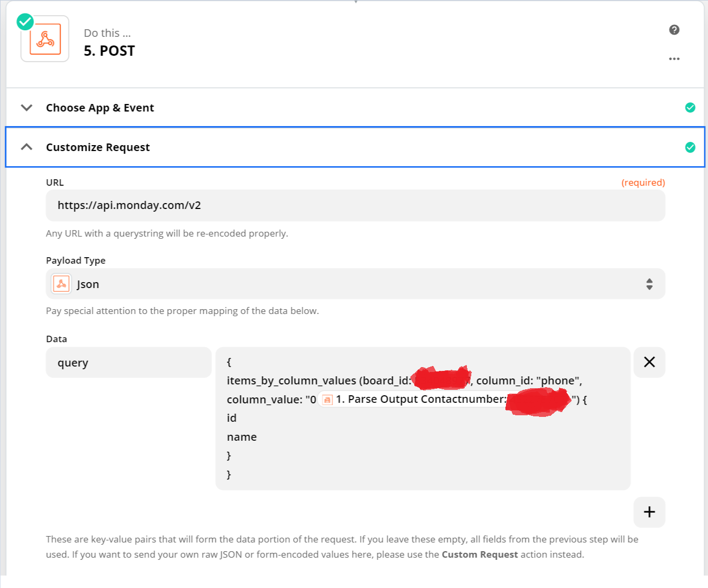Viewport: 708px width, 588px height.
Task: Click the step title 5. POST
Action: [109, 51]
